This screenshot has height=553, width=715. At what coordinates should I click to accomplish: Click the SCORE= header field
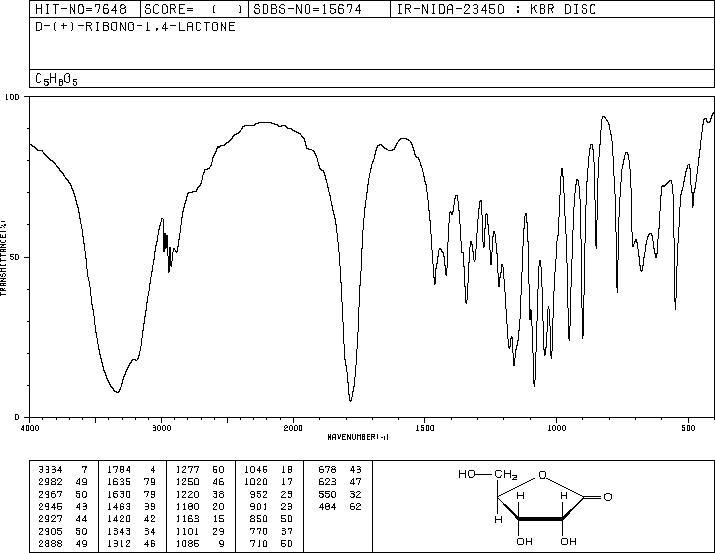(193, 9)
